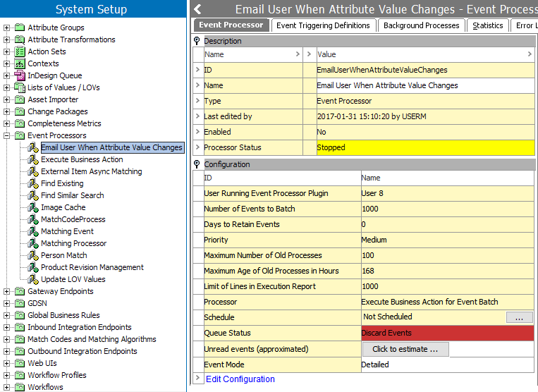The height and width of the screenshot is (392, 538).
Task: Select the Person Match tree item
Action: [64, 255]
